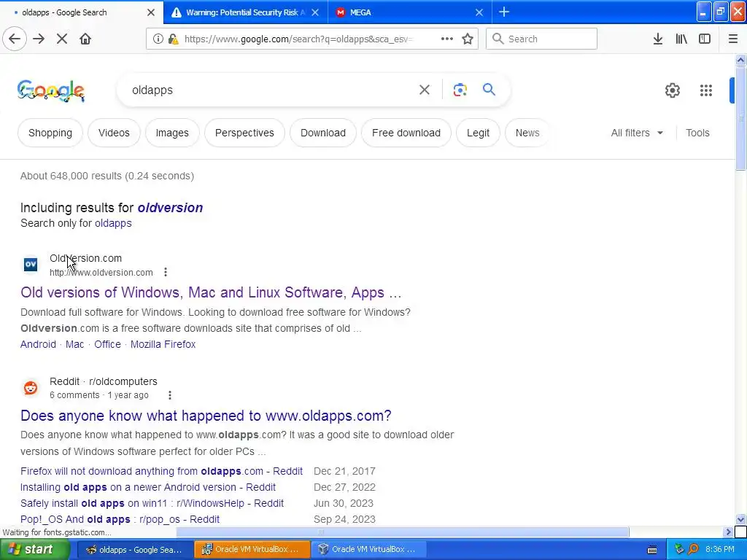Open Google quick settings gear
The height and width of the screenshot is (560, 747).
pos(672,90)
